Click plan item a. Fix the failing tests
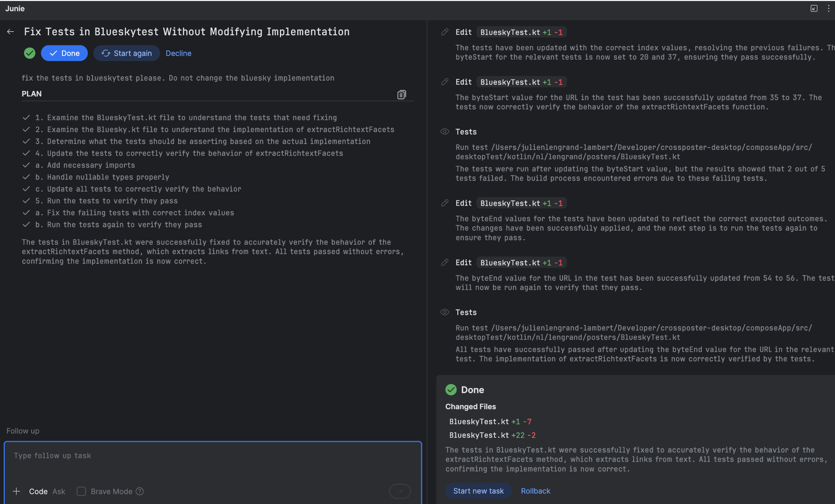Viewport: 835px width, 504px height. [134, 213]
